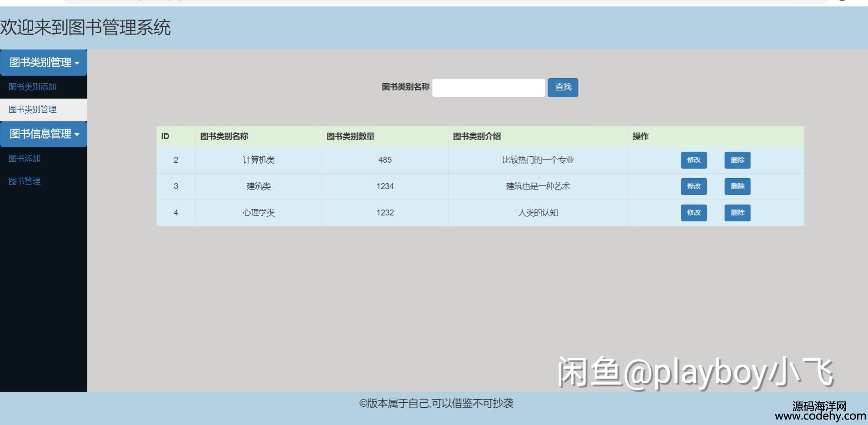Click the description 比较热门的一个专业

[538, 160]
